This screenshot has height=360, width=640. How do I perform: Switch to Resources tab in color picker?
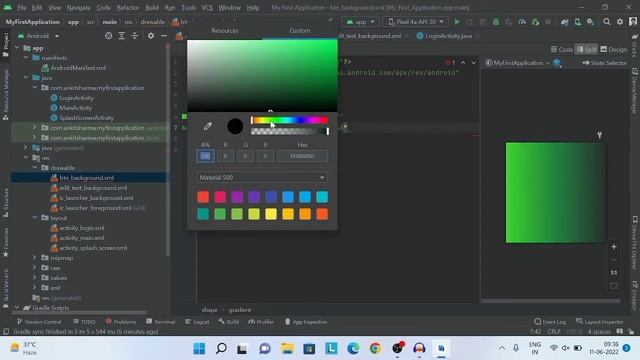tap(225, 31)
